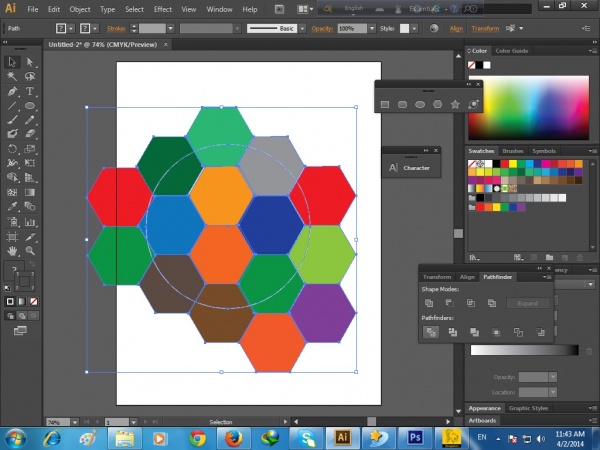Choose the Pen tool in toolbox
The image size is (600, 450).
pos(12,91)
